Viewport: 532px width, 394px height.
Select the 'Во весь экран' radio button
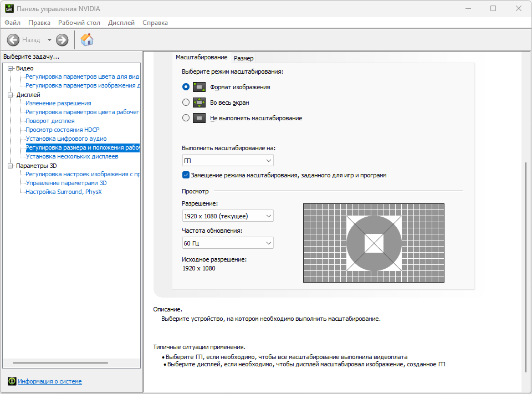(x=186, y=103)
